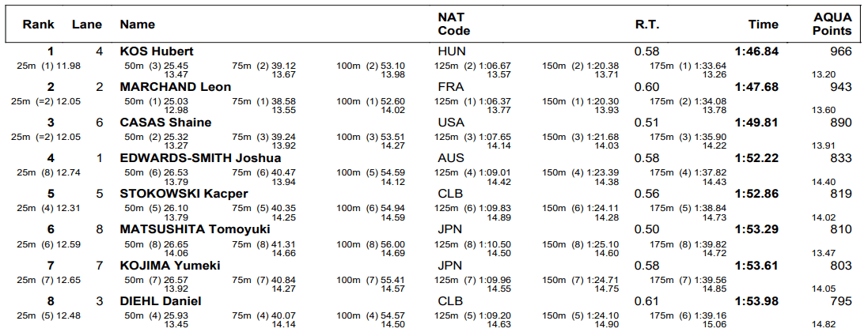Click the NAT Code column header

453,24
